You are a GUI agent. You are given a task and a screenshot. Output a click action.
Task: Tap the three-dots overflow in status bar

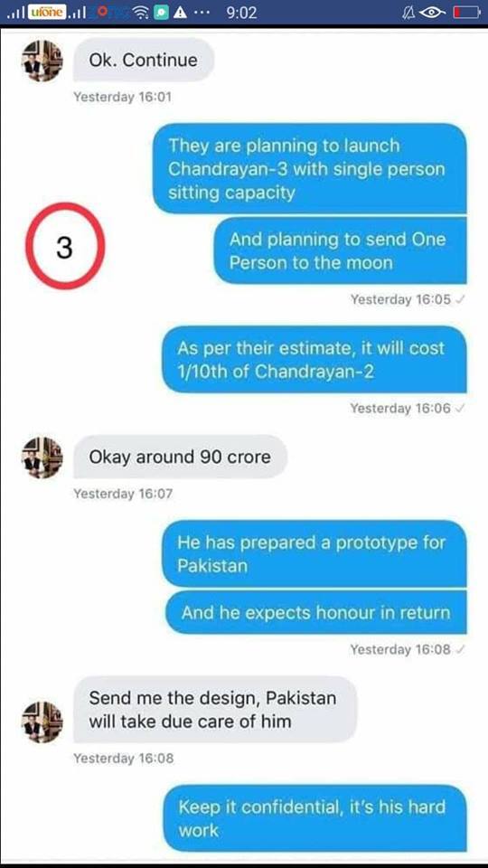point(202,12)
